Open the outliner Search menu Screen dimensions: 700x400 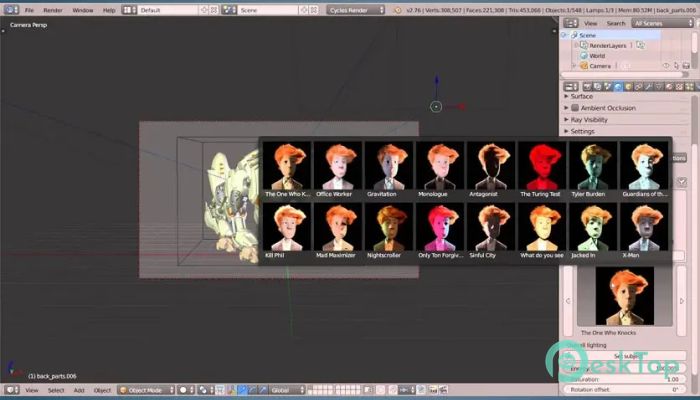coord(616,23)
